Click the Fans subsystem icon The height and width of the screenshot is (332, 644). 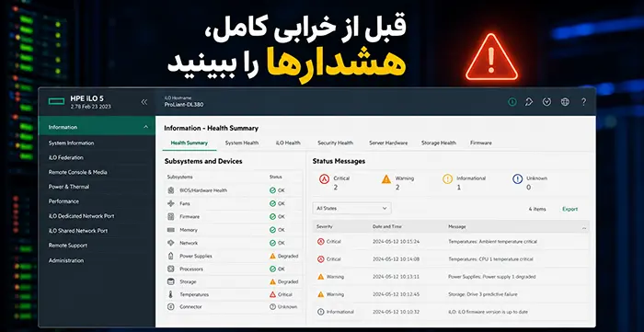click(x=171, y=203)
